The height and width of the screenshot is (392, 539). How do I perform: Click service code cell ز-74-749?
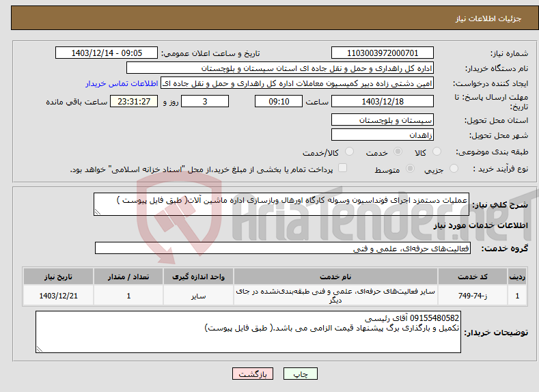coord(473,296)
